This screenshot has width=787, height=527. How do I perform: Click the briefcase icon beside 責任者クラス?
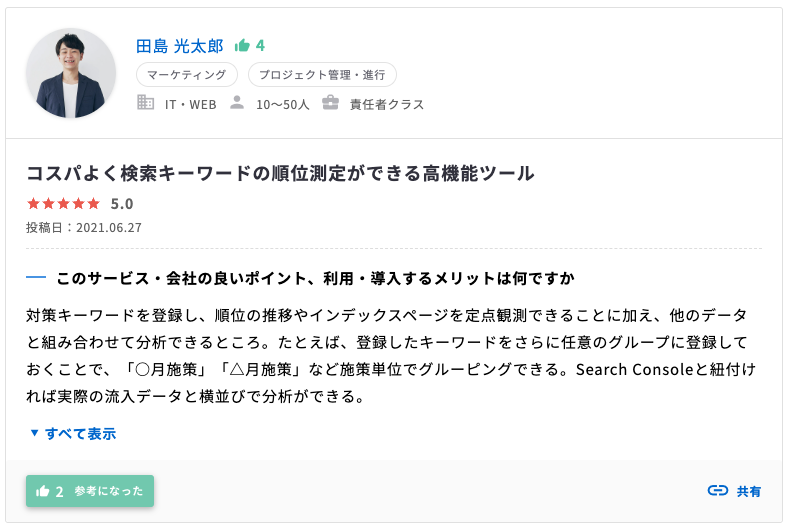pyautogui.click(x=330, y=103)
